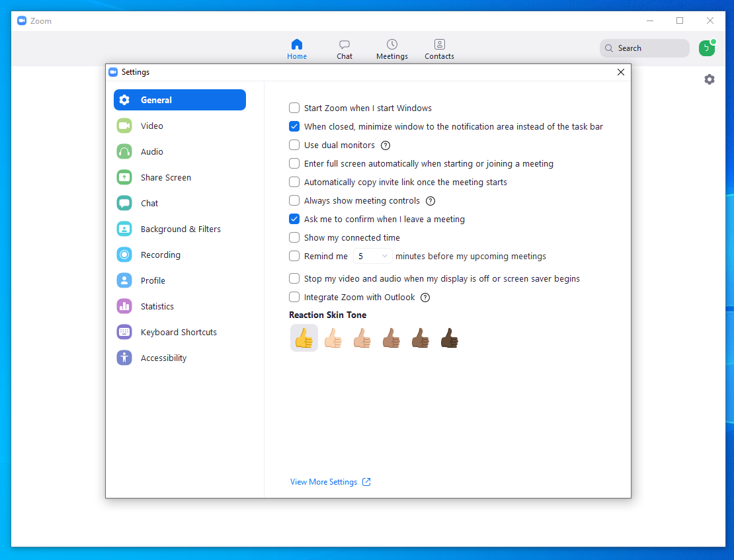This screenshot has height=560, width=734.
Task: Go to the Contacts tab
Action: point(439,49)
